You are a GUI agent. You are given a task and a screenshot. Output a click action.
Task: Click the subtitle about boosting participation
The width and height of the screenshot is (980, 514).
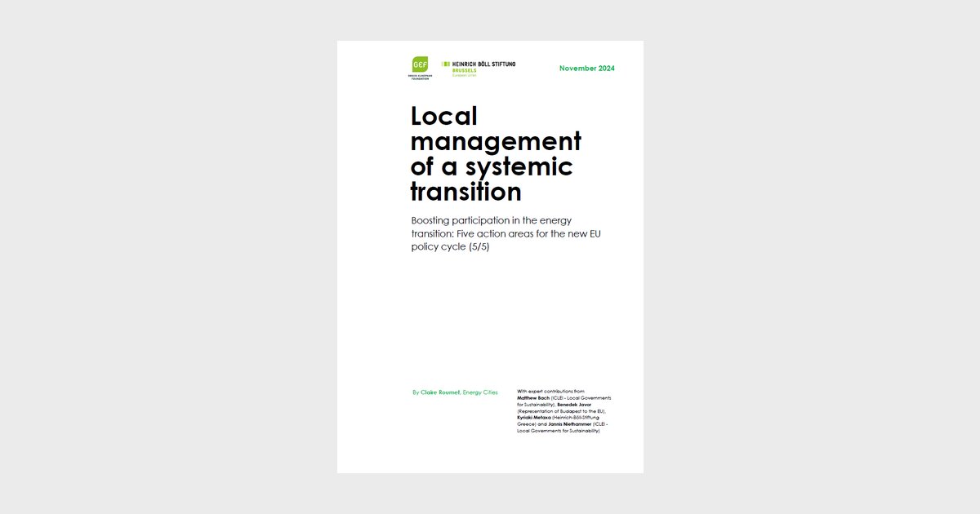click(490, 220)
